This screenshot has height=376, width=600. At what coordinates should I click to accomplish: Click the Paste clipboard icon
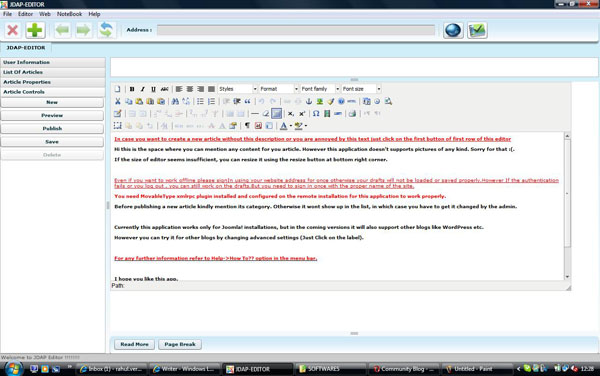(139, 101)
